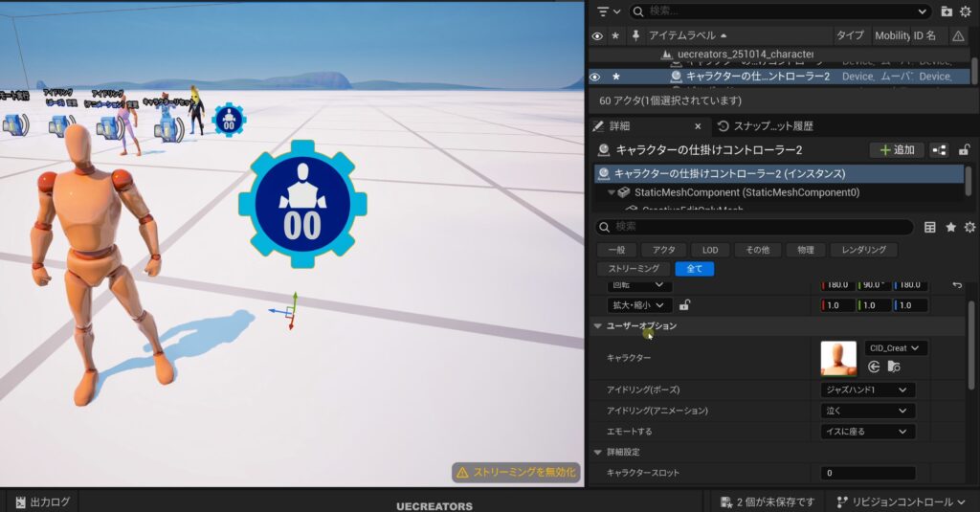
Task: Open アイドリング(ポーズ) dropdown showing ジャズハンド1
Action: [867, 390]
